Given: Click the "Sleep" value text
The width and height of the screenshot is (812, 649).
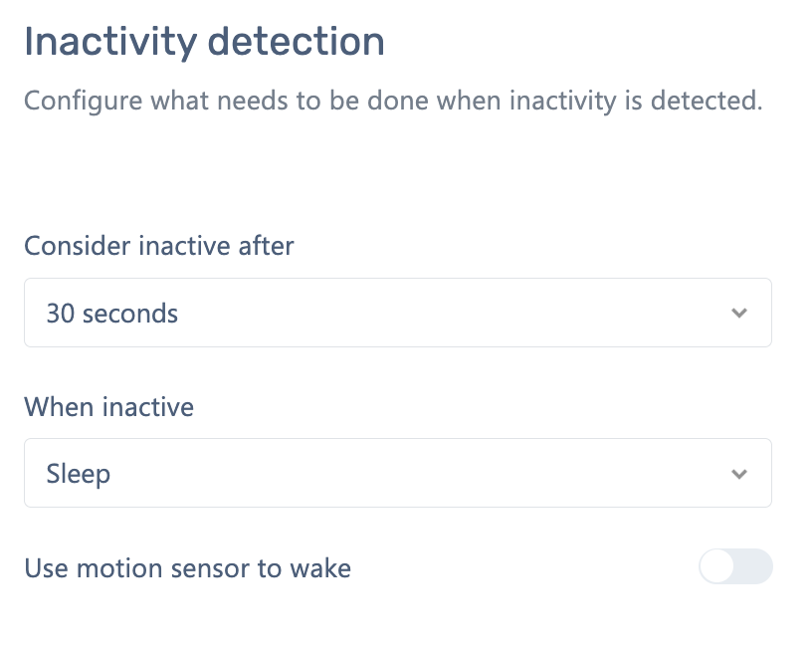Looking at the screenshot, I should coord(79,475).
